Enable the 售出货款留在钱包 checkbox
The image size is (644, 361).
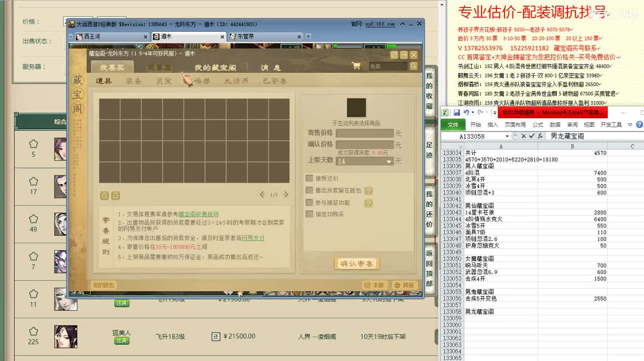[x=309, y=190]
